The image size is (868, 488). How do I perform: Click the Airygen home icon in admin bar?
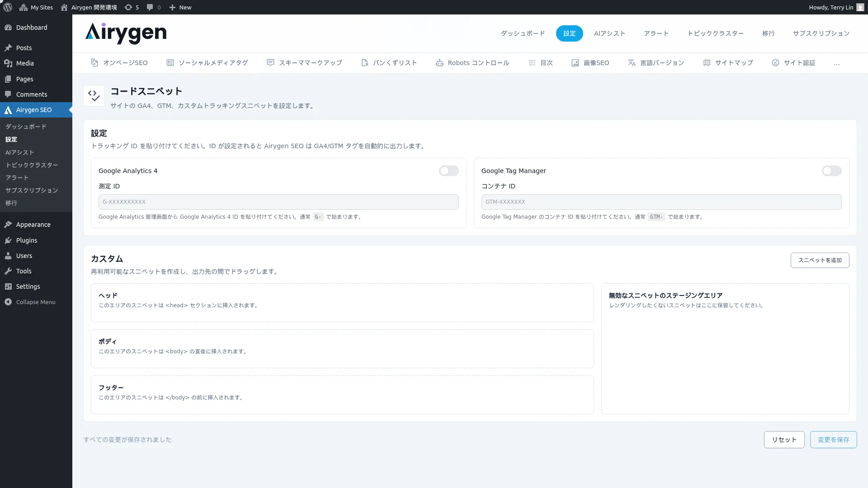pos(64,7)
